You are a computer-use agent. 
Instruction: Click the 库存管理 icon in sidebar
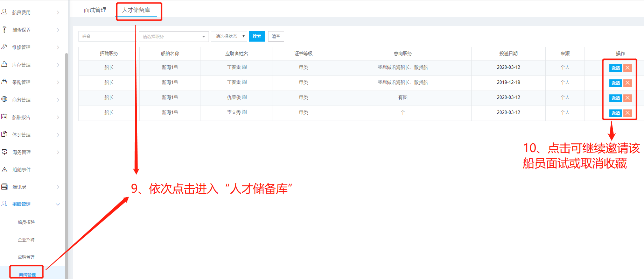[x=4, y=64]
